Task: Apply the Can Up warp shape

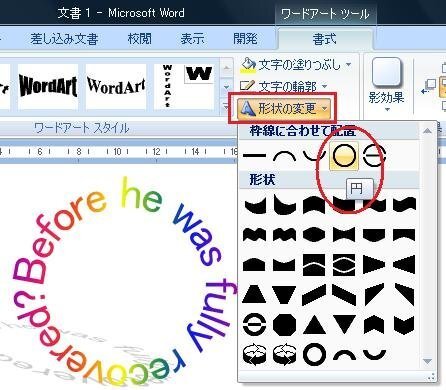Action: [x=314, y=204]
